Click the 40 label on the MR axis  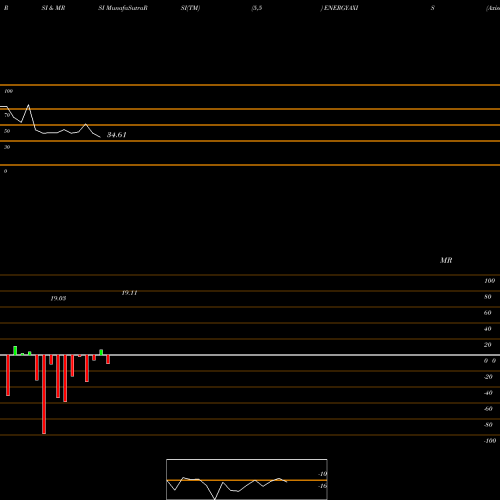tap(488, 329)
